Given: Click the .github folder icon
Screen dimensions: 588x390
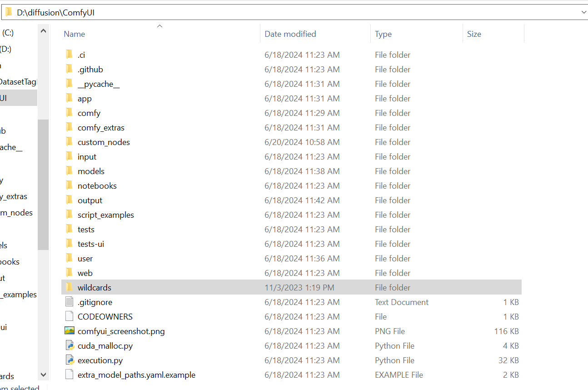Looking at the screenshot, I should click(69, 69).
